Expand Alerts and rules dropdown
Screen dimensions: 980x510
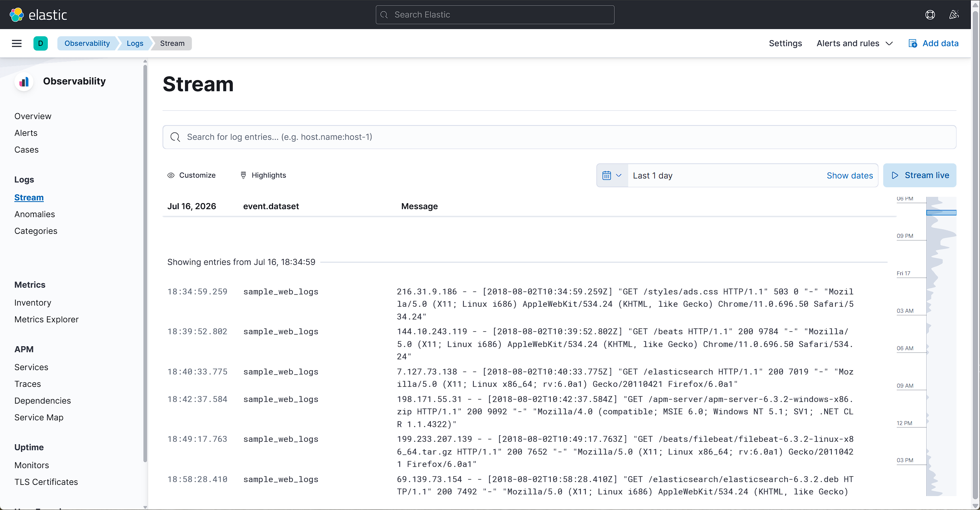855,43
